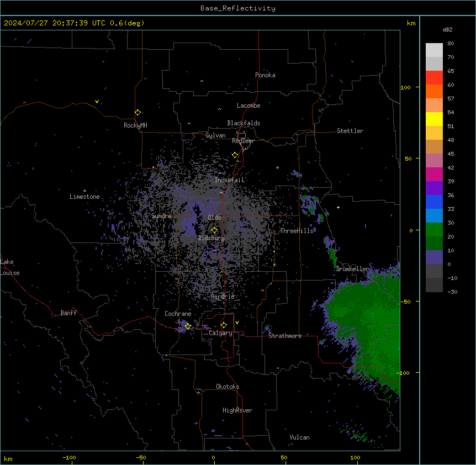476x465 pixels.
Task: Click the timestamp 2024/07/27 20:37:39 UTC
Action: pos(54,23)
